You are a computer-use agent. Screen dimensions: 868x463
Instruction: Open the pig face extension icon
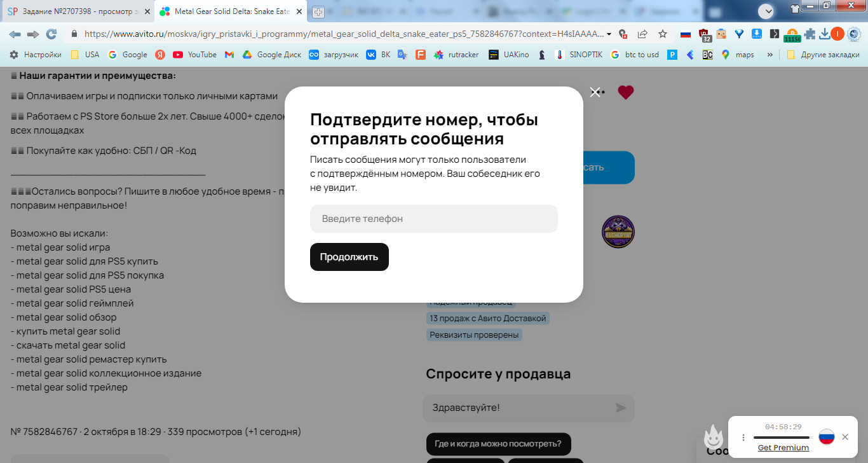tap(721, 34)
